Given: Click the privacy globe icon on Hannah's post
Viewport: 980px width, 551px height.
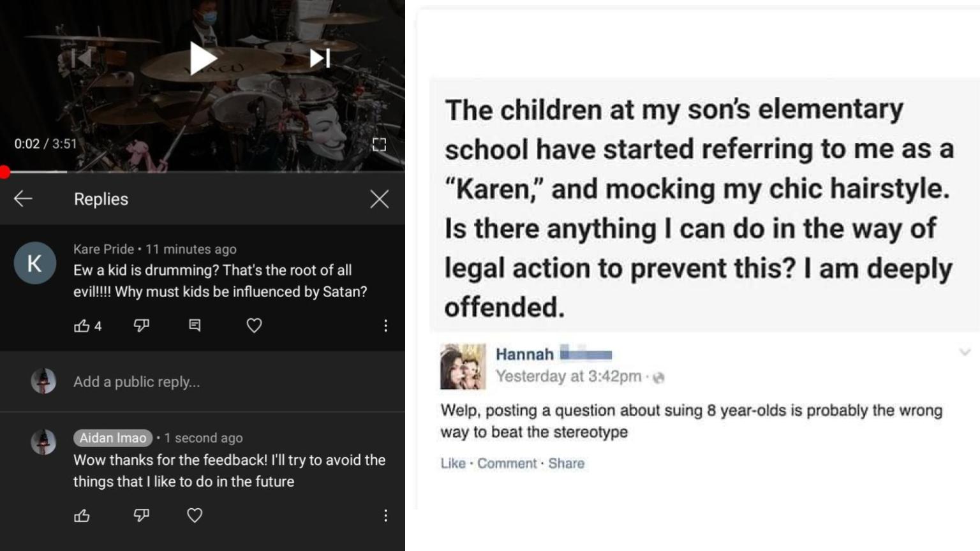Looking at the screenshot, I should click(658, 377).
